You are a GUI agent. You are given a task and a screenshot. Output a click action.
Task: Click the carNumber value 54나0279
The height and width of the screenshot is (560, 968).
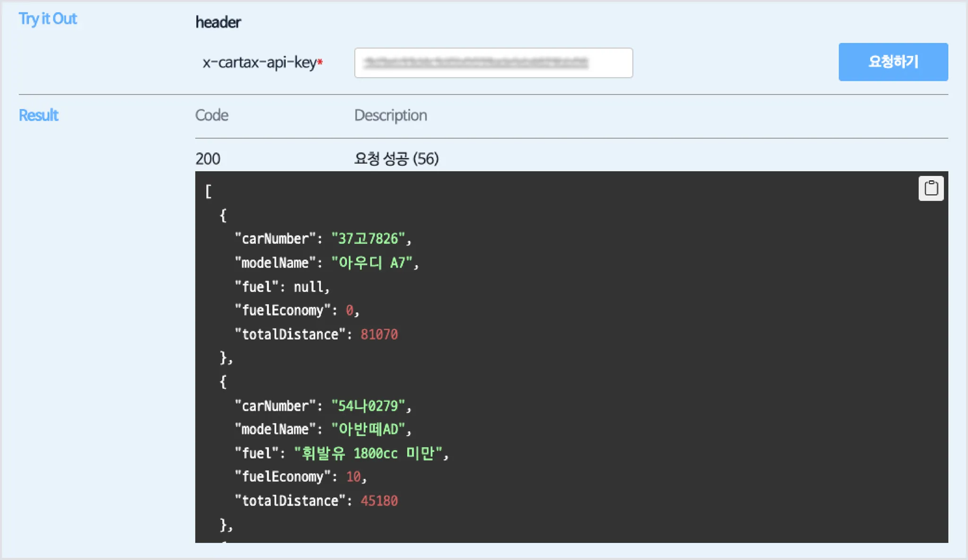(368, 406)
